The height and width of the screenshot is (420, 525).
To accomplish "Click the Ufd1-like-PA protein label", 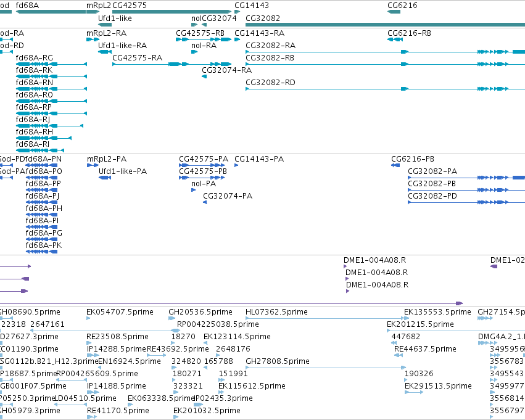I will tap(123, 171).
